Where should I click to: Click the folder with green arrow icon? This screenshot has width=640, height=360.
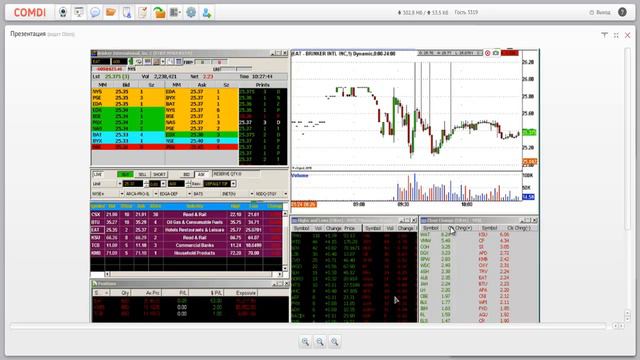point(159,12)
